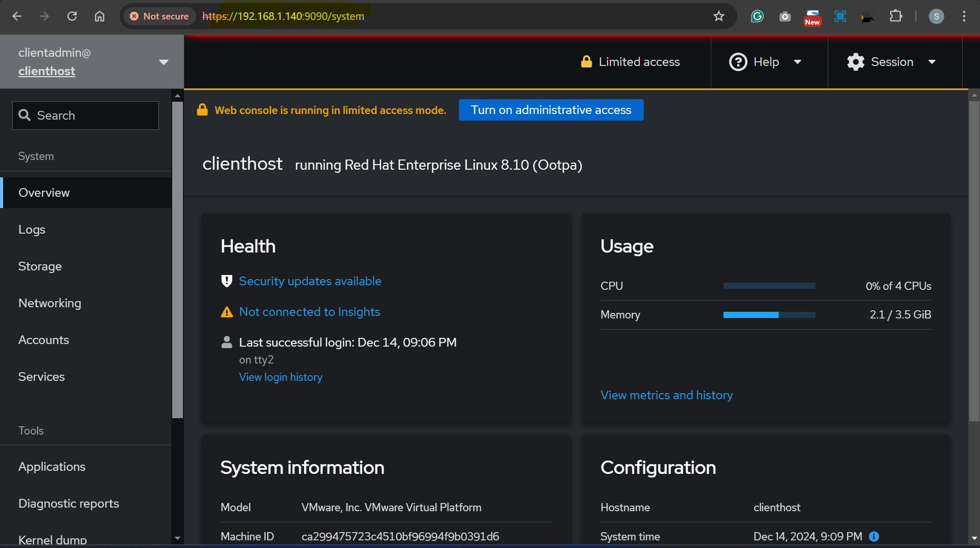Click the Hostname value clienthost in Configuration
The image size is (980, 548).
tap(777, 507)
